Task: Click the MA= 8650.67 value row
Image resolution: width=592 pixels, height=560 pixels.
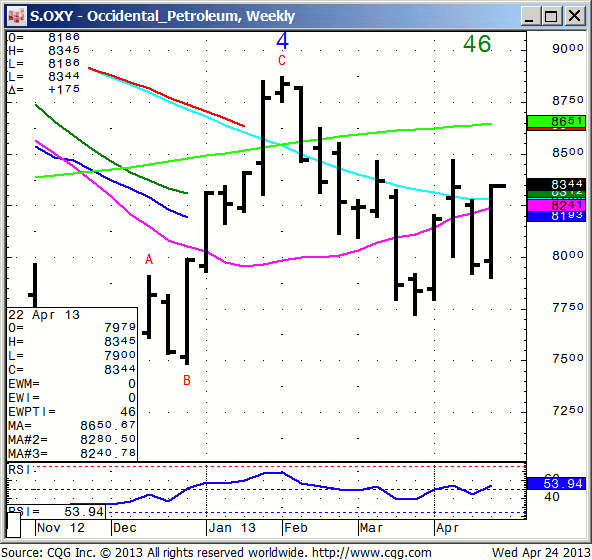Action: tap(72, 425)
